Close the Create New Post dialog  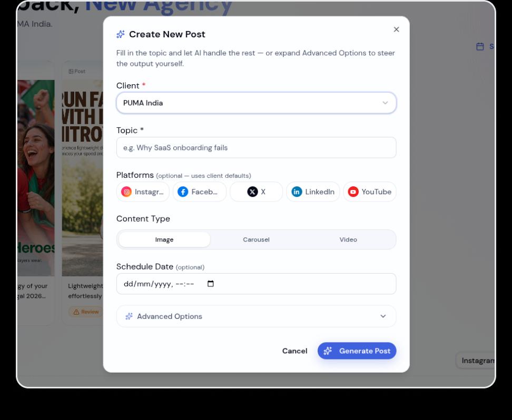(396, 29)
